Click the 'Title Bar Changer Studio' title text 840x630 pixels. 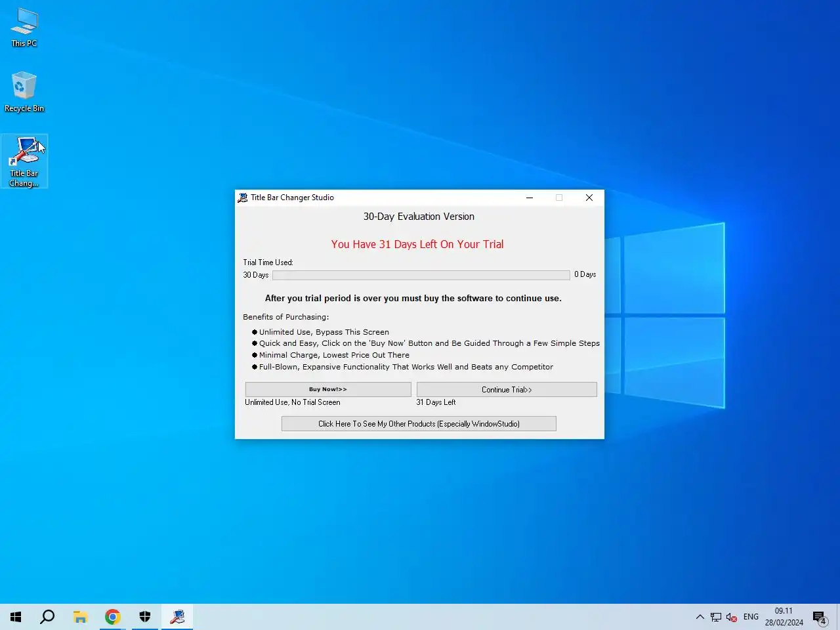pyautogui.click(x=292, y=198)
